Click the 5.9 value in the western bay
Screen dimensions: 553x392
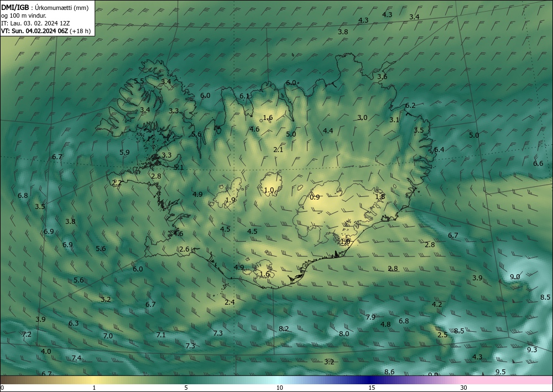[x=124, y=152]
